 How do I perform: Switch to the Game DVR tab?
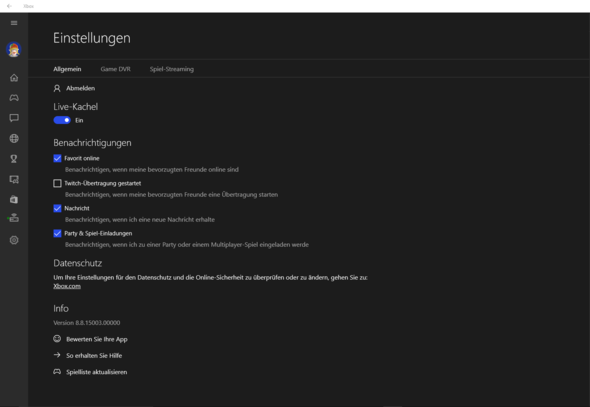(116, 69)
